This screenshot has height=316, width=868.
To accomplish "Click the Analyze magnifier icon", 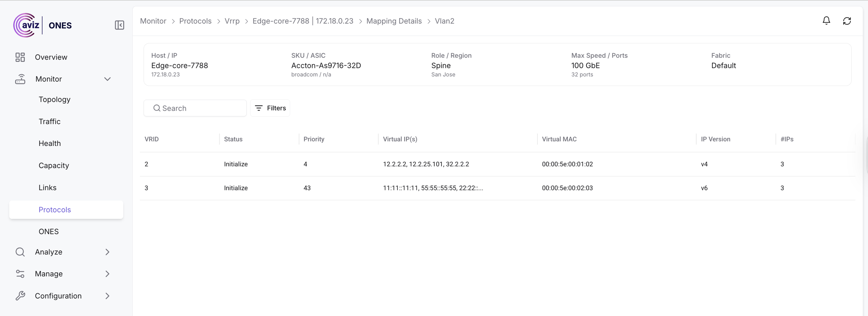I will [x=20, y=252].
